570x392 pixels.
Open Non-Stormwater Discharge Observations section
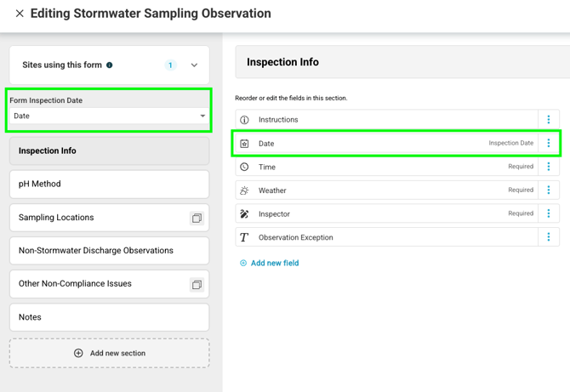[x=109, y=251]
